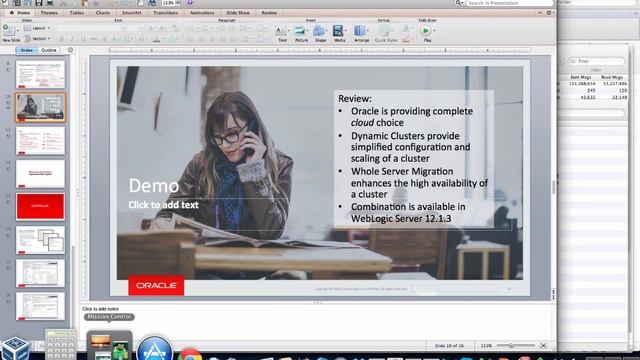The height and width of the screenshot is (360, 640).
Task: Click the Demo title on the slide
Action: tap(154, 186)
